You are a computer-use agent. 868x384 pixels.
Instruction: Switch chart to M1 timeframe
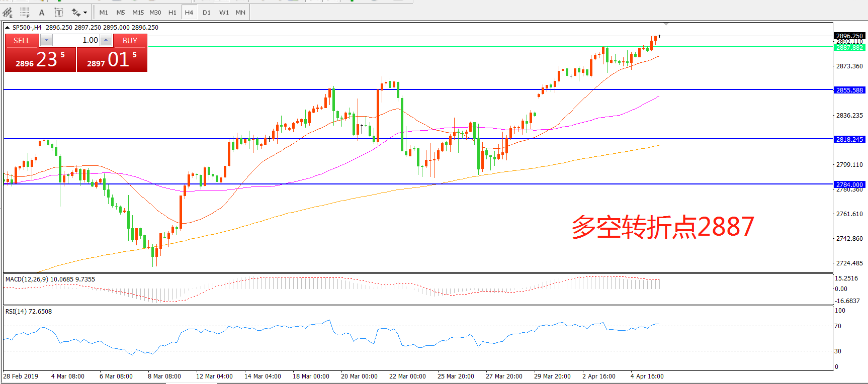point(104,13)
